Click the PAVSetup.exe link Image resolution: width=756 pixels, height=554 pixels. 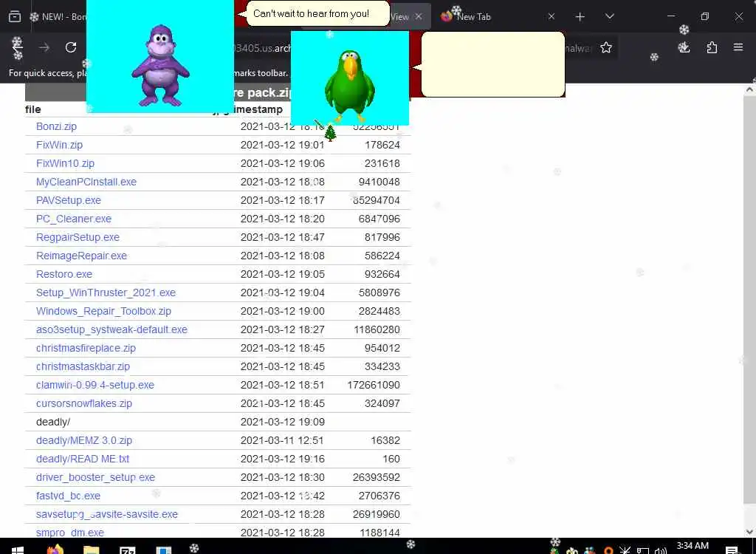pyautogui.click(x=69, y=200)
